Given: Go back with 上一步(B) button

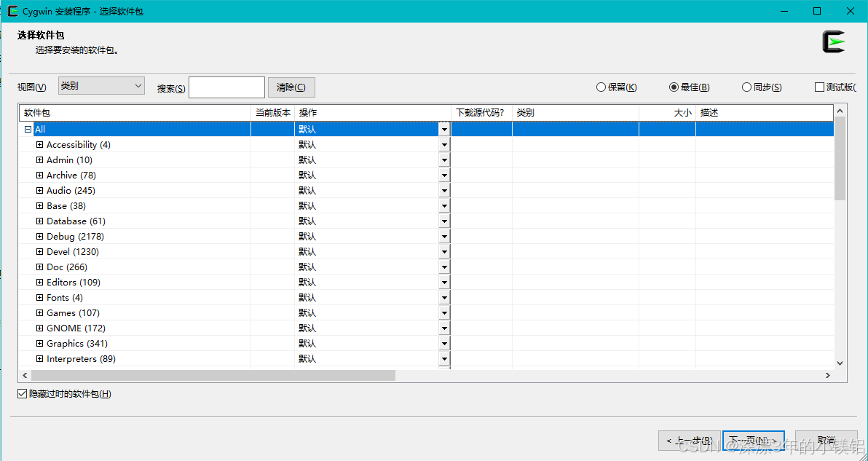Looking at the screenshot, I should click(689, 441).
